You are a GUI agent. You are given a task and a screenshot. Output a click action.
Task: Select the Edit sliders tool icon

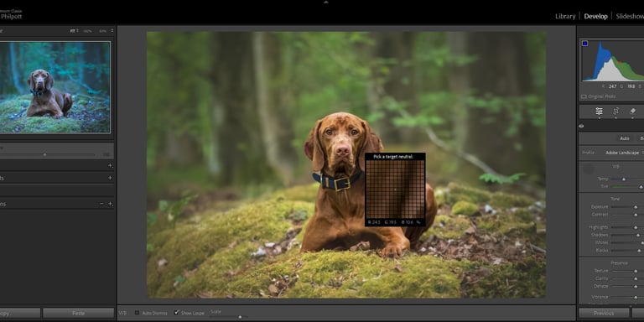599,112
